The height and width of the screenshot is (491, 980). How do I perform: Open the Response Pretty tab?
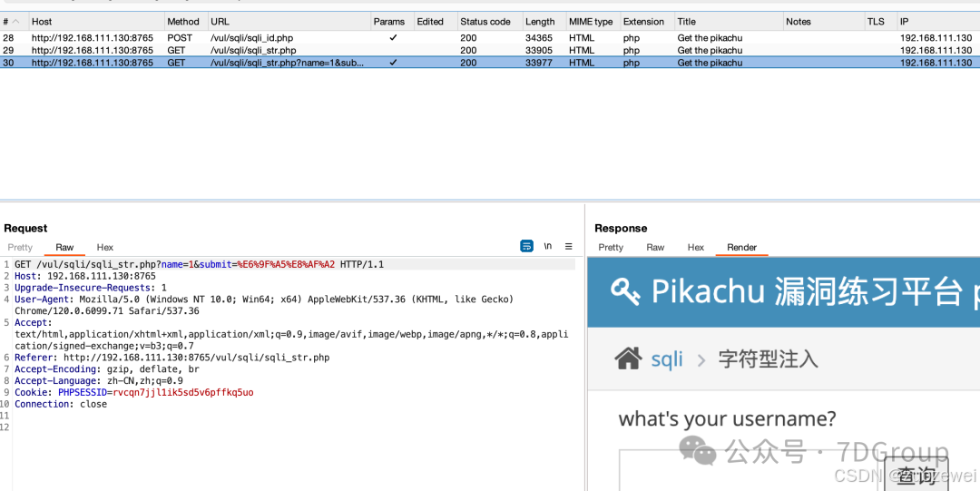(611, 247)
